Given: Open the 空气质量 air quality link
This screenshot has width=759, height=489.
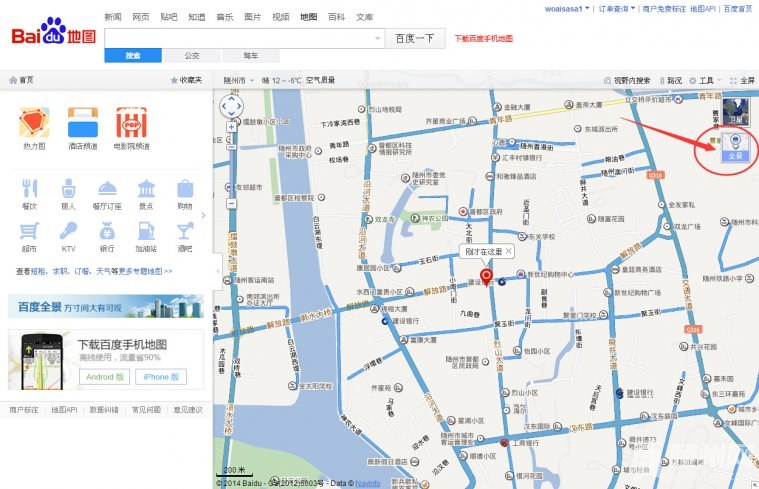Looking at the screenshot, I should (x=320, y=80).
